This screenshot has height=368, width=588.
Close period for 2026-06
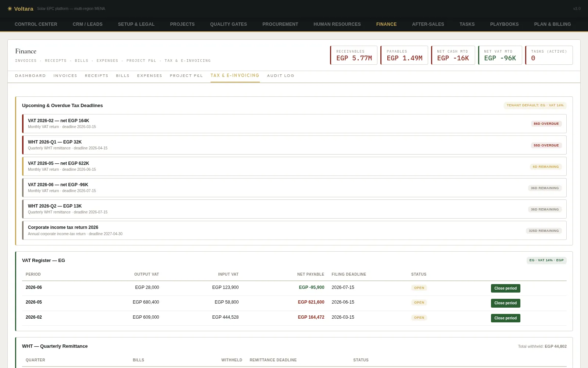(x=505, y=288)
